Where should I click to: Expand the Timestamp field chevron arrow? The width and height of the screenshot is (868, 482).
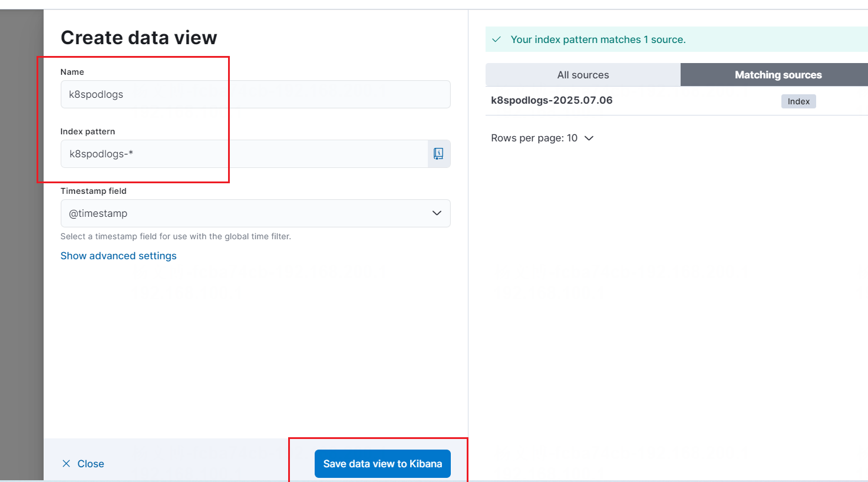tap(437, 213)
